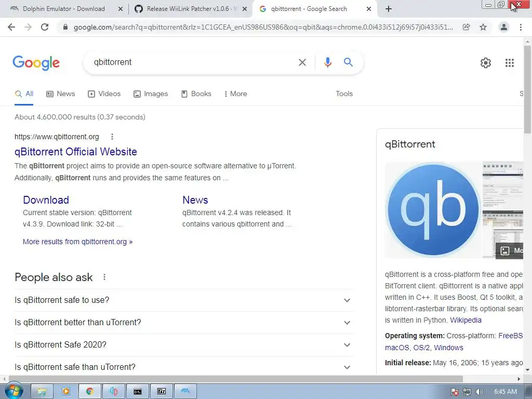Open the People also ask options menu

104,277
